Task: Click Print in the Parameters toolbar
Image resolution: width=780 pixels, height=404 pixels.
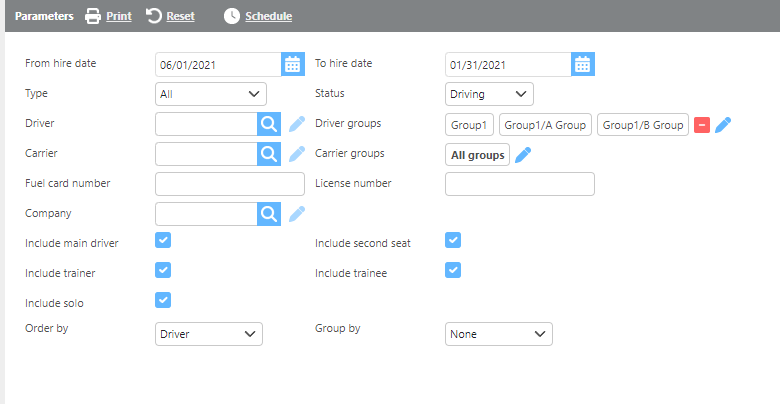Action: [x=108, y=16]
